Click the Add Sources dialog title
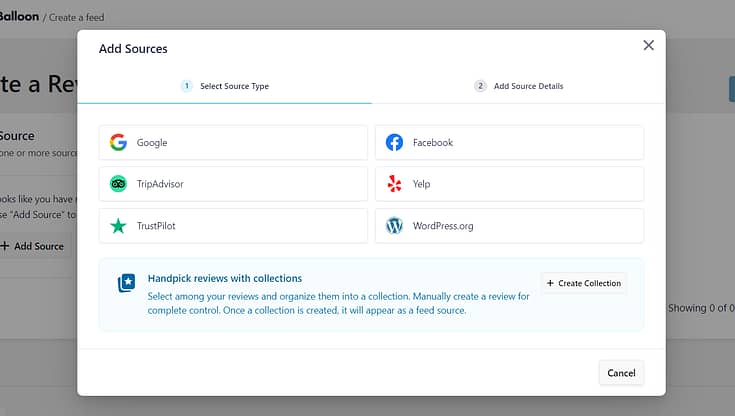Image resolution: width=735 pixels, height=416 pixels. [133, 49]
